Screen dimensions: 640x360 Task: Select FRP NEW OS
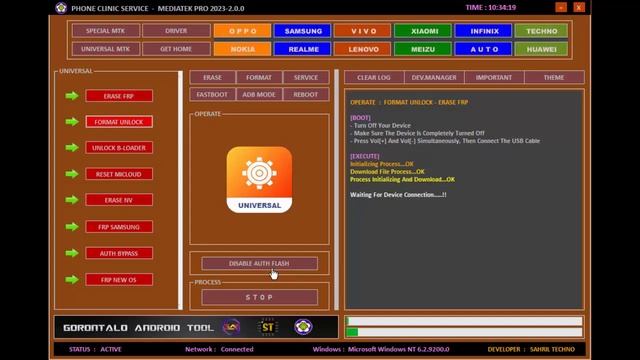pyautogui.click(x=119, y=280)
